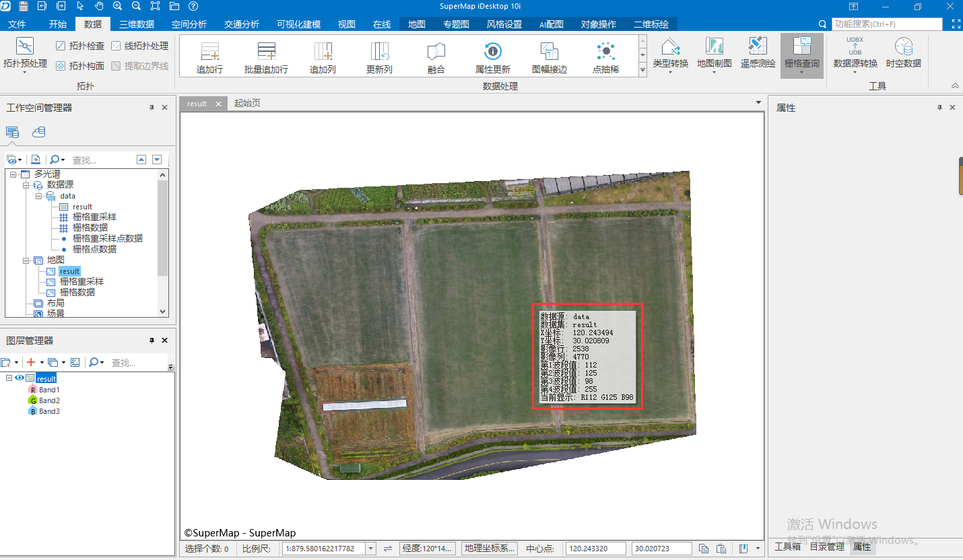Switch to 交通分析 ribbon tab

tap(242, 24)
